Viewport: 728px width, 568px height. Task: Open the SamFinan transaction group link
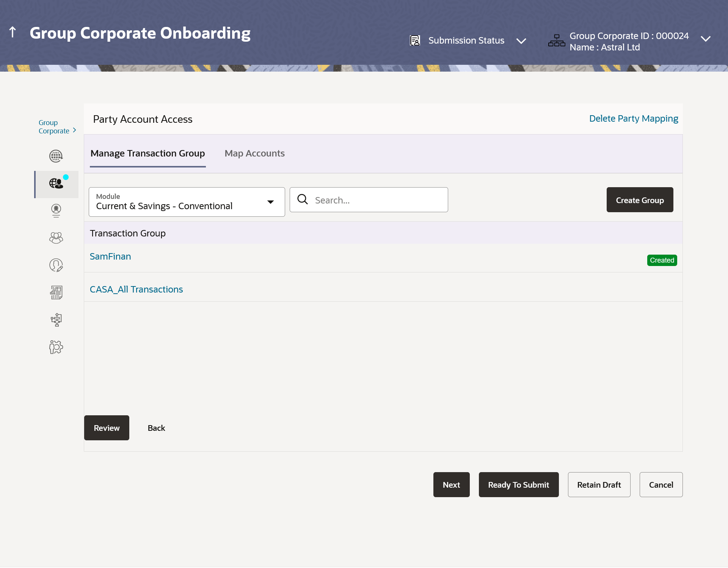point(110,257)
